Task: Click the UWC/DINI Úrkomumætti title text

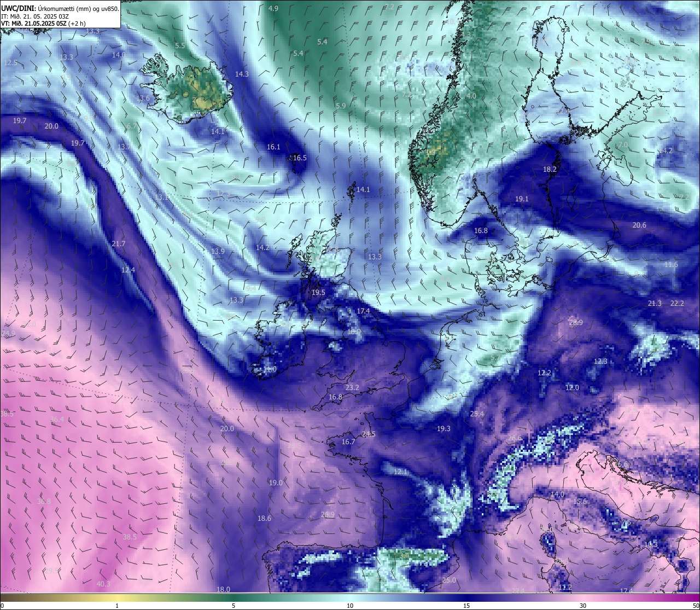Action: 60,9
